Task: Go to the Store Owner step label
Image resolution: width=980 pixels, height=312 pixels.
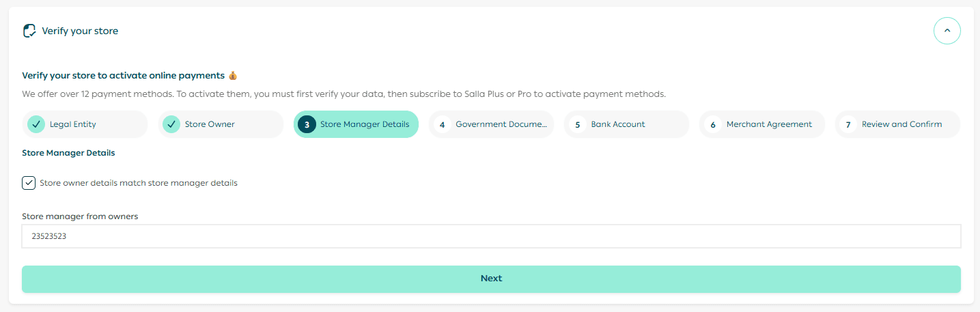Action: tap(210, 124)
